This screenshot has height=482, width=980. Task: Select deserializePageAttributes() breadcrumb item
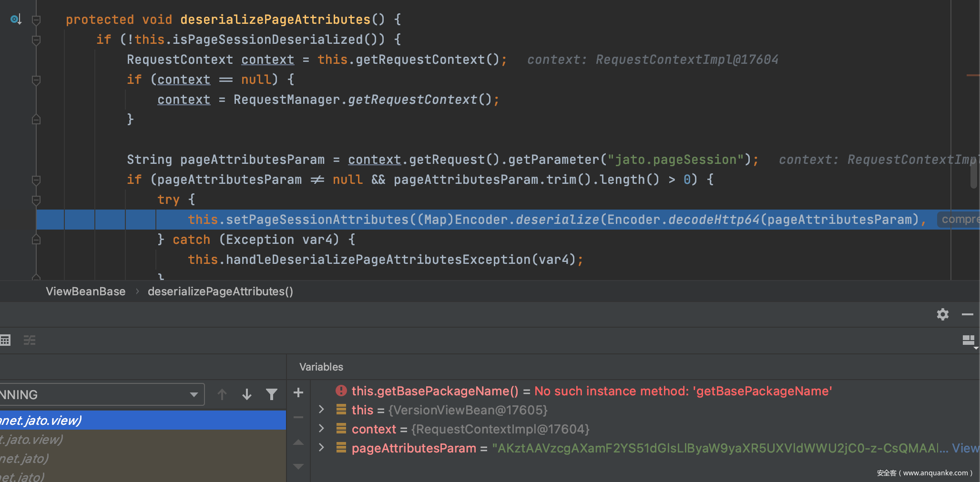click(220, 291)
